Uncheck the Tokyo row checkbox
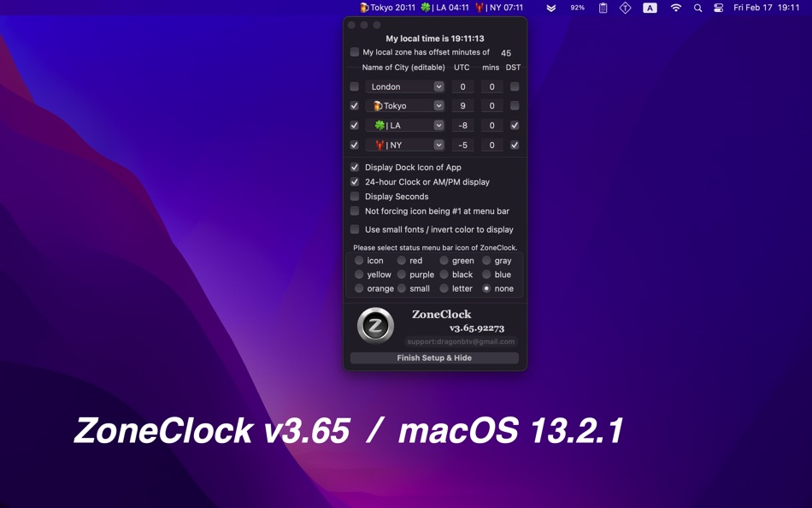 pyautogui.click(x=354, y=106)
